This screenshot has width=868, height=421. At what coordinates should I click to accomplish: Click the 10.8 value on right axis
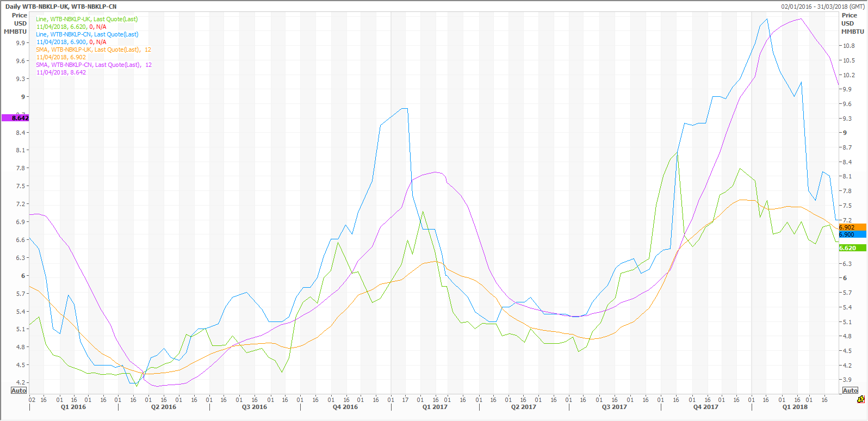coord(848,46)
